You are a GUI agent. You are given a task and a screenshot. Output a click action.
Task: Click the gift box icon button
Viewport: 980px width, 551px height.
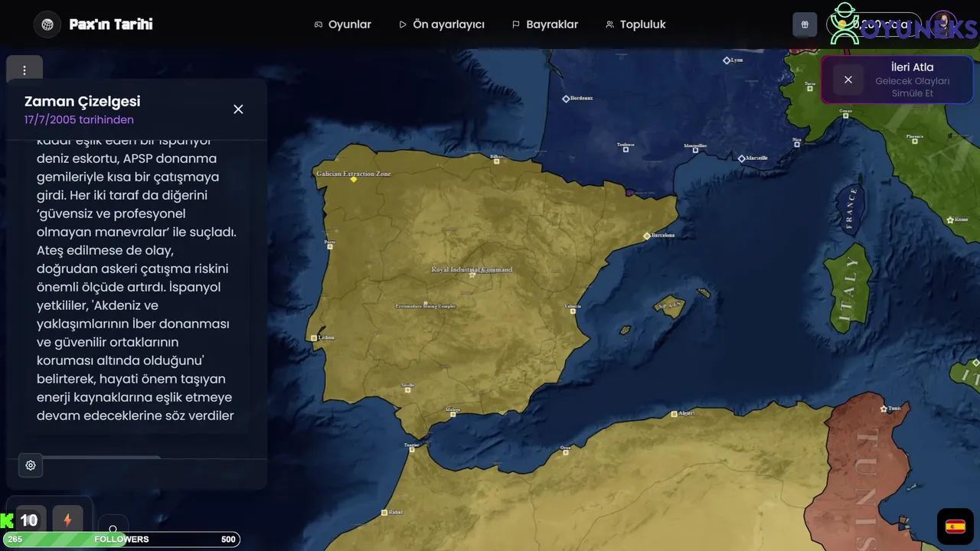(805, 24)
